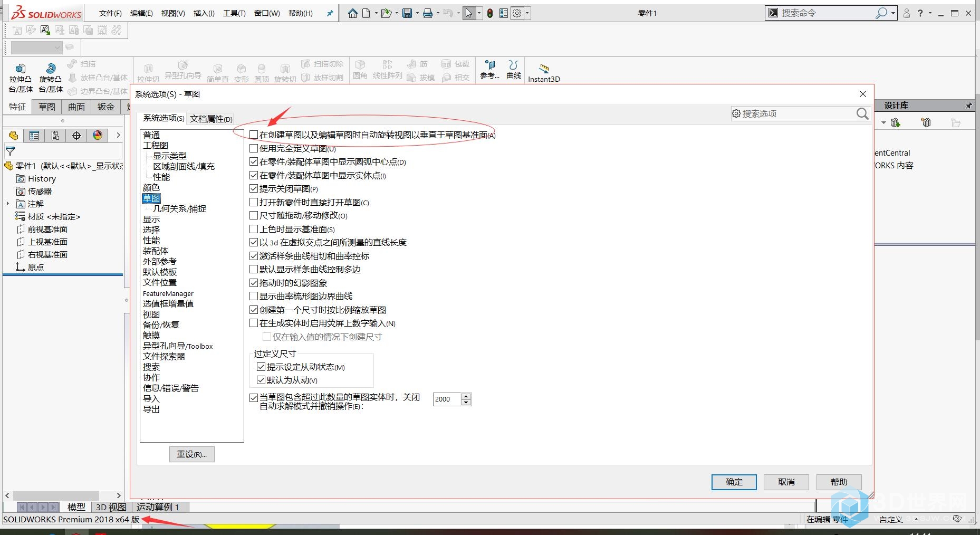Enable auto-rotate view normal to sketch plane checkbox
The image size is (980, 535).
254,135
